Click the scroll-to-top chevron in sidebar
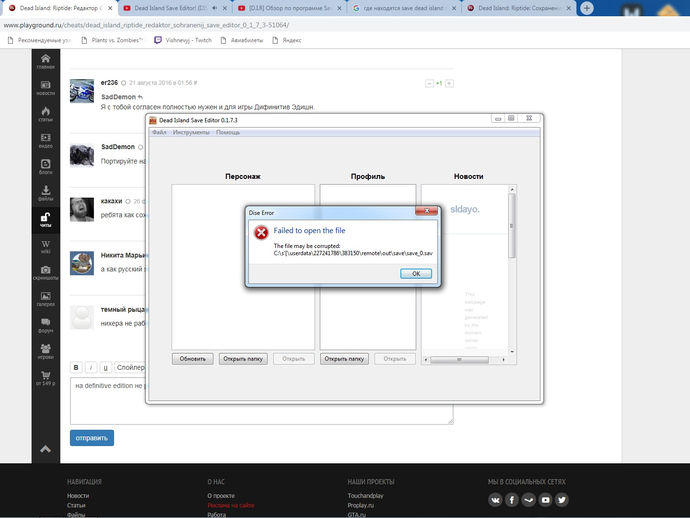Image resolution: width=690 pixels, height=518 pixels. (x=45, y=449)
